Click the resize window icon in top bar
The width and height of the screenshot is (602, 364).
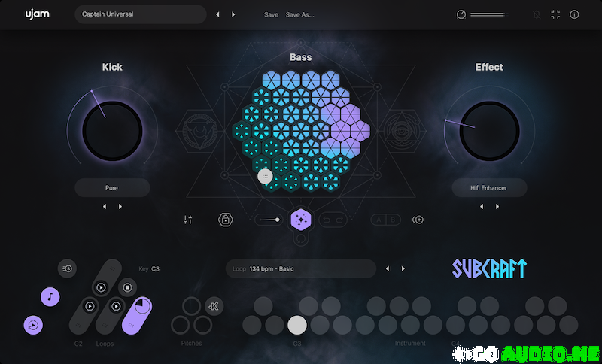[x=555, y=14]
